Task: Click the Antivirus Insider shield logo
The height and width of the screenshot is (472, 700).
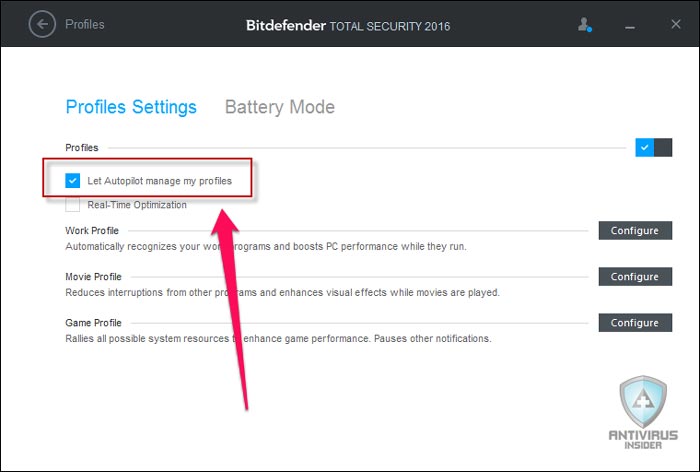Action: tap(643, 412)
